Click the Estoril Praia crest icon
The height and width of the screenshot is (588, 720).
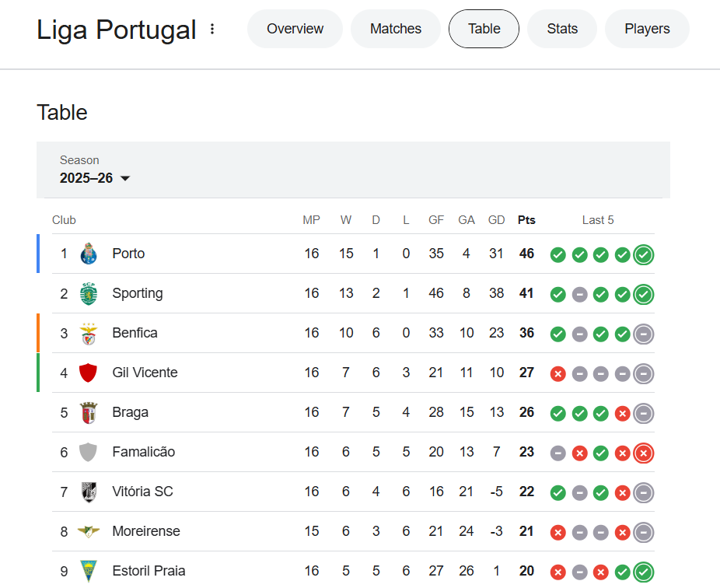point(89,571)
